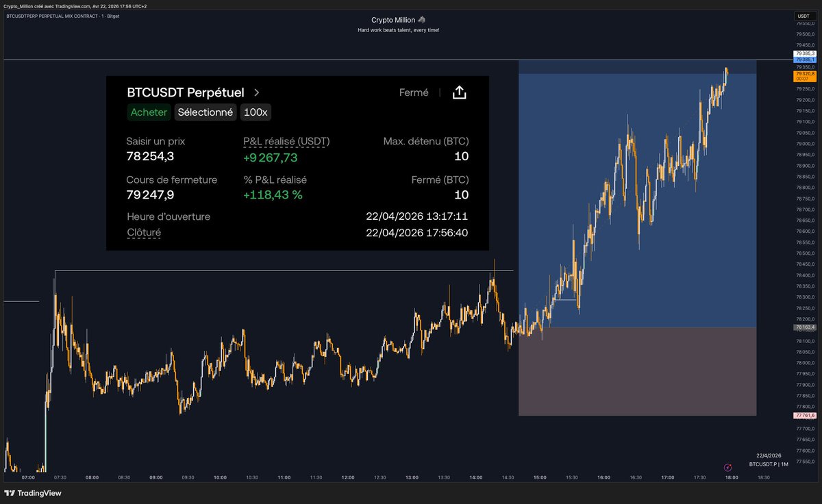Click the P&L réalisé (USDT) underlined label
This screenshot has height=504, width=822.
(x=286, y=141)
